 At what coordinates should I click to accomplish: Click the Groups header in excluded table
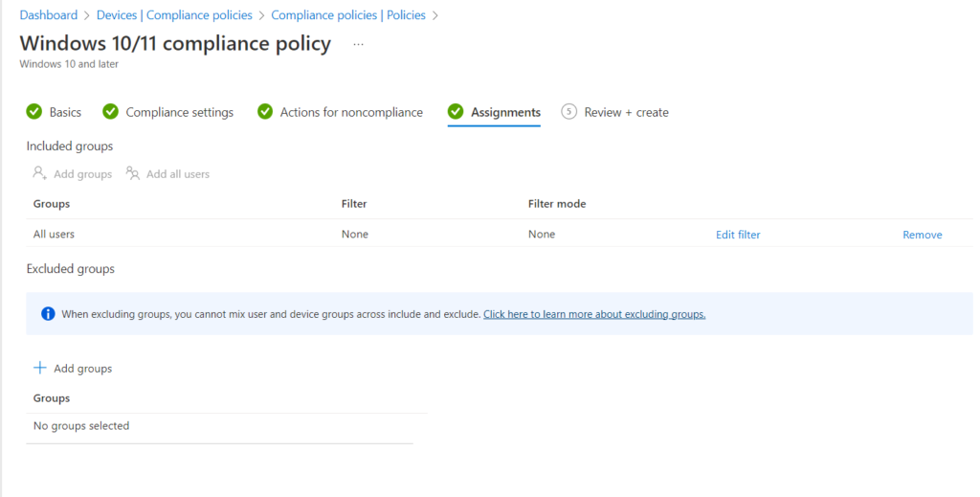point(52,398)
